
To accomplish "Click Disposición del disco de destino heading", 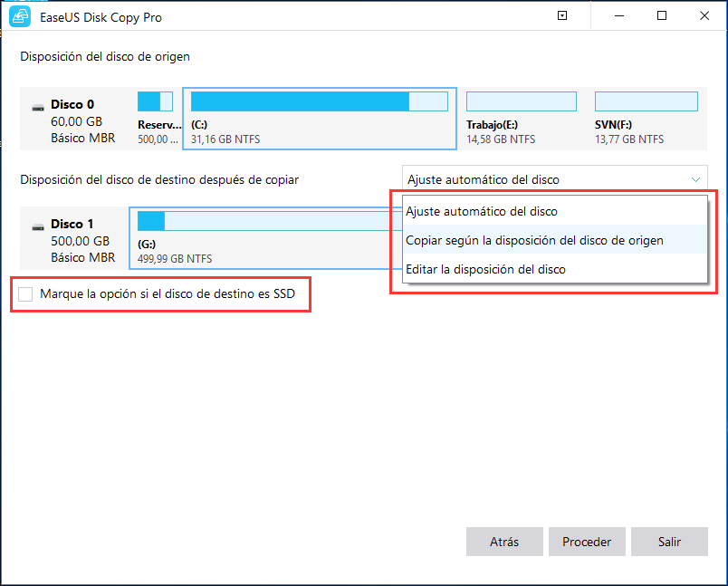I will point(159,179).
